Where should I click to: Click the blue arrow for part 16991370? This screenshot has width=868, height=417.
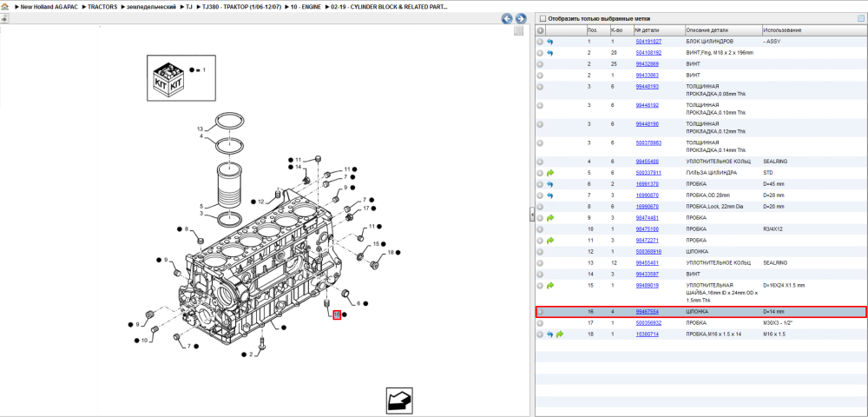[549, 184]
